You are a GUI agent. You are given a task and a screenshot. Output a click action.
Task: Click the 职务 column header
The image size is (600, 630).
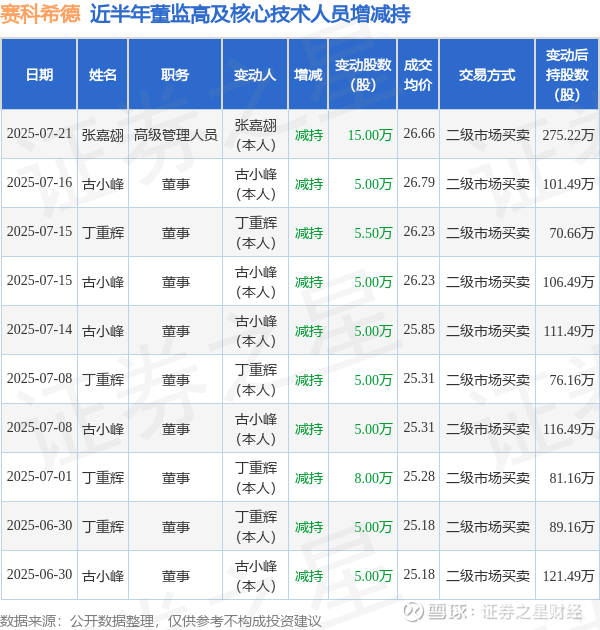coord(175,74)
